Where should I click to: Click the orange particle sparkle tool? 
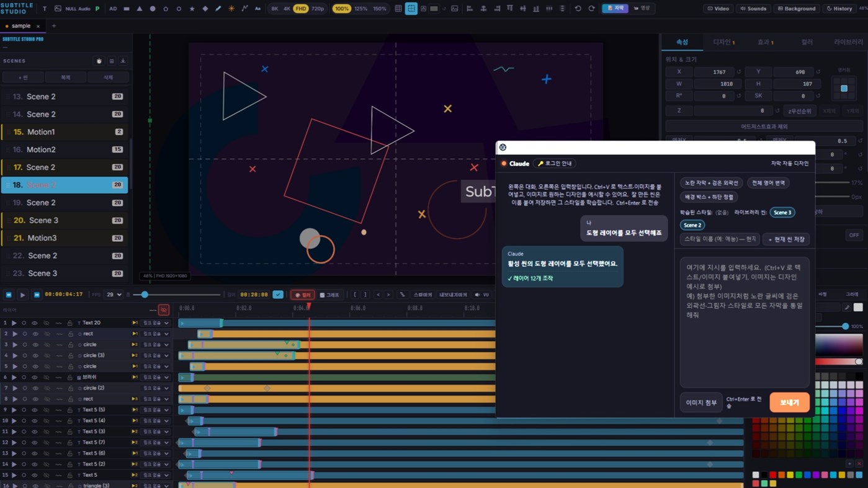pos(231,9)
